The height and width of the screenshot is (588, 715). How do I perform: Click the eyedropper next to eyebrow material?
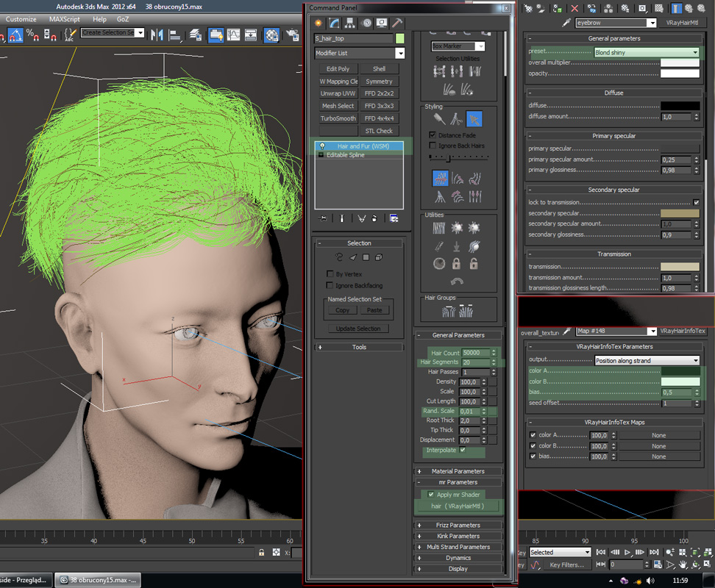pos(567,22)
